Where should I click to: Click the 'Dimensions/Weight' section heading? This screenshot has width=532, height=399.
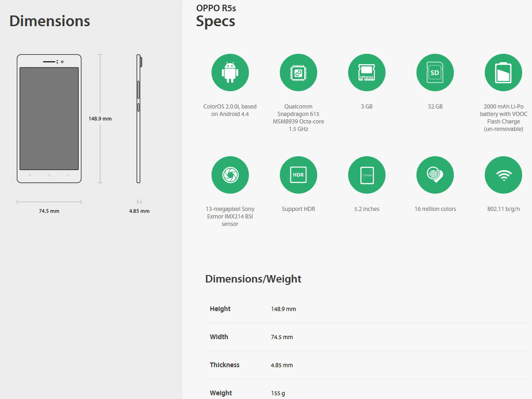click(253, 279)
